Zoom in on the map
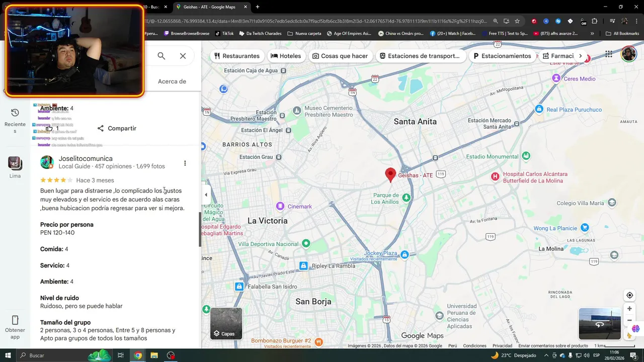The image size is (644, 362). point(629,309)
